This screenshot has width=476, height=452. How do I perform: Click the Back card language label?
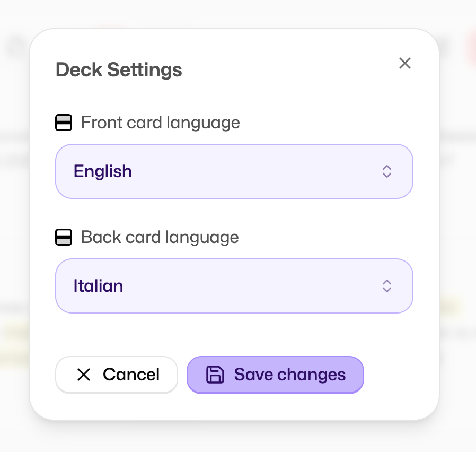[x=160, y=237]
